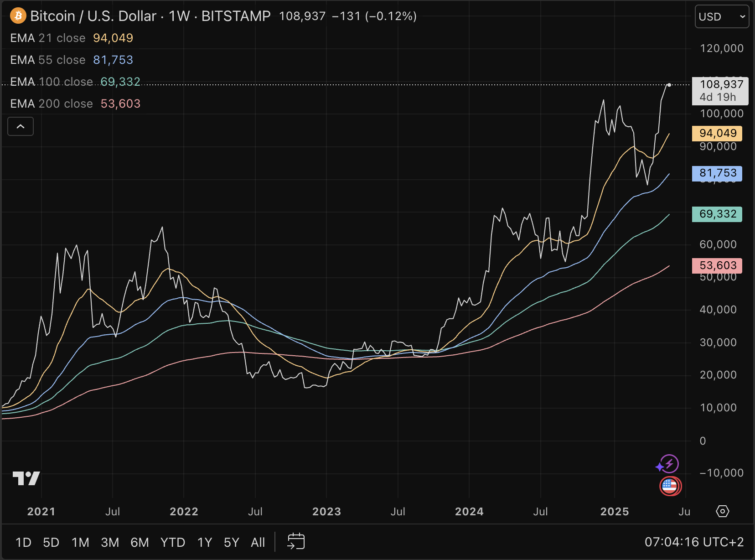Click the Bitcoin / U.S. Dollar symbol title
The width and height of the screenshot is (755, 560).
pos(93,16)
